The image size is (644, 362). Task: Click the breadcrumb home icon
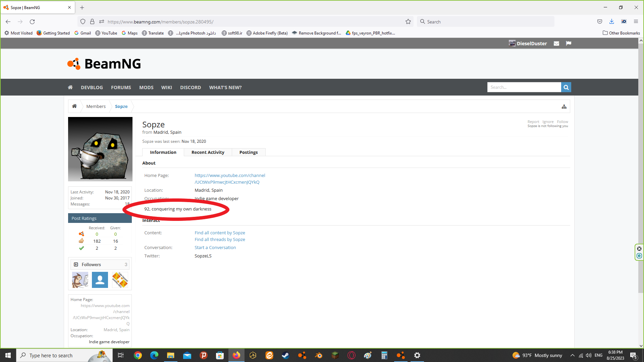74,106
